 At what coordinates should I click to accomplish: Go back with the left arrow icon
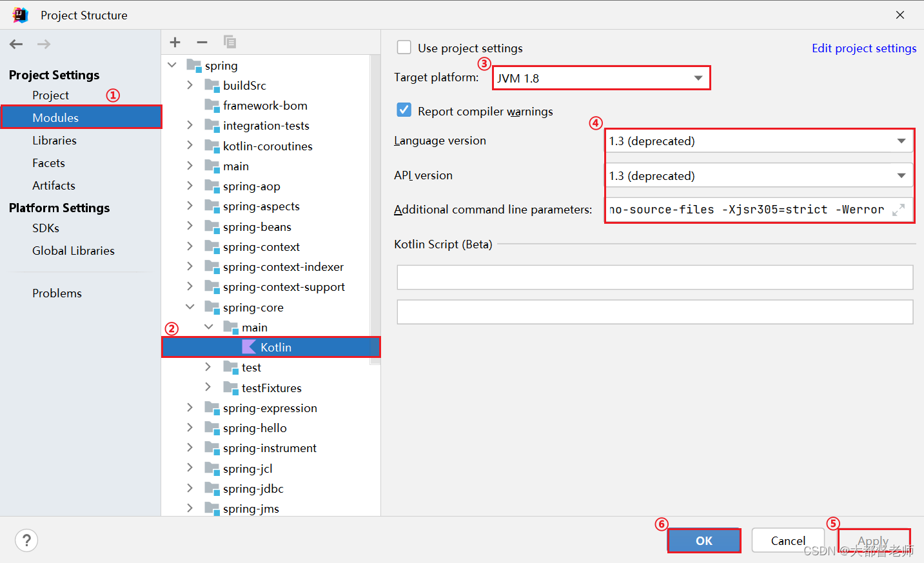(x=16, y=44)
